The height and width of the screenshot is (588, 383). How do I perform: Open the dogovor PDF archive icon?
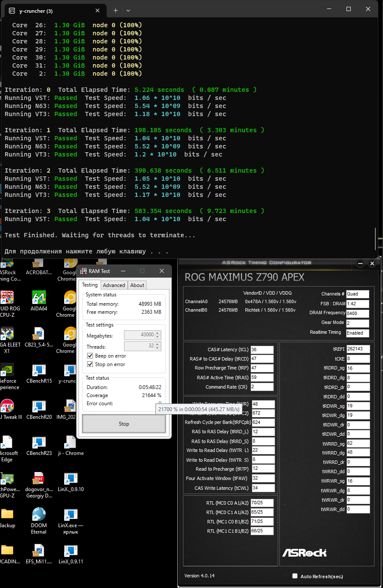click(39, 485)
